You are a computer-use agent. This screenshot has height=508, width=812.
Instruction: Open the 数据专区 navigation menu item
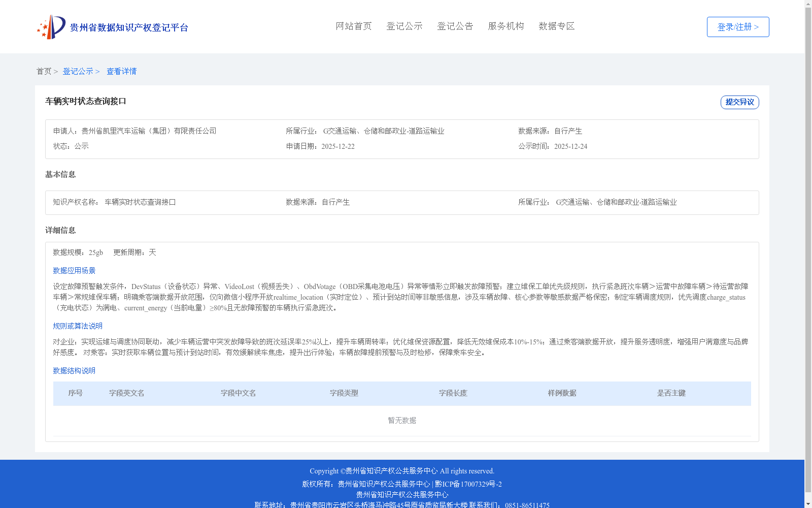pos(557,26)
